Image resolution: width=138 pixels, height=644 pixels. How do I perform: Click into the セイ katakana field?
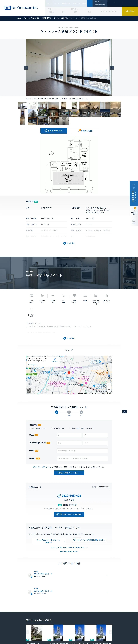click(69, 443)
